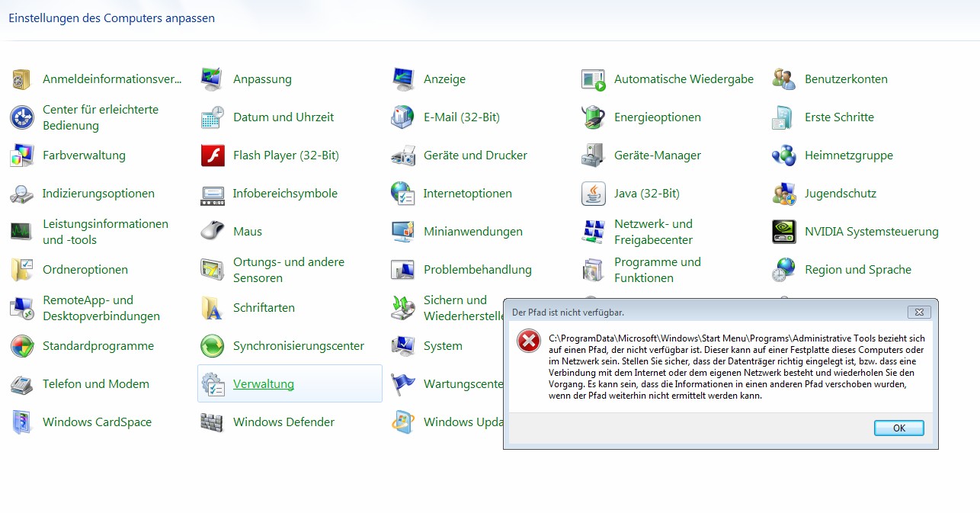This screenshot has height=513, width=980.
Task: Click the Heimnetzgruppe icon
Action: click(783, 155)
